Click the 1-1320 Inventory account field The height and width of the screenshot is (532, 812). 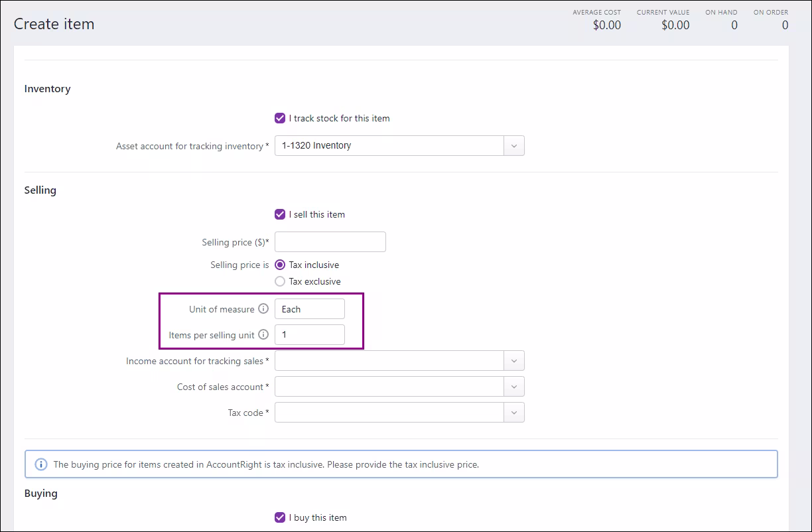(x=389, y=146)
